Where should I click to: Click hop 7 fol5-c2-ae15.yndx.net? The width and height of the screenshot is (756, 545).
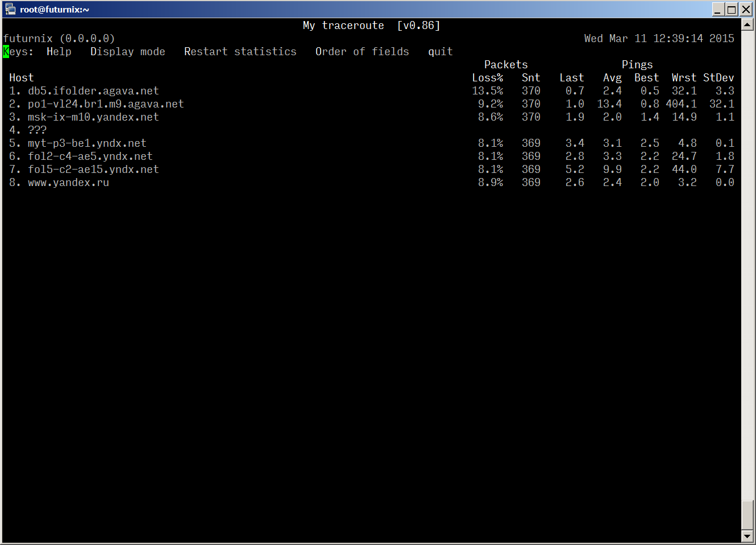pyautogui.click(x=93, y=170)
